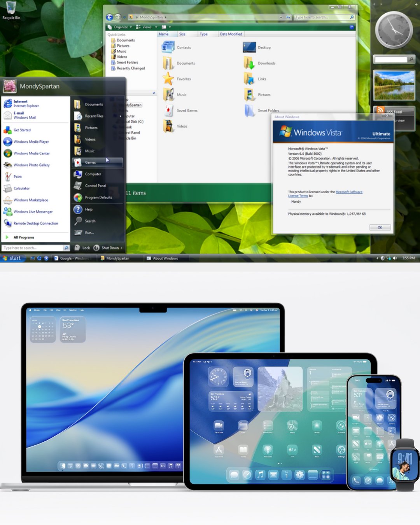Open the layout pane dropdown in Explorer toolbar
The image size is (420, 525).
[x=166, y=27]
